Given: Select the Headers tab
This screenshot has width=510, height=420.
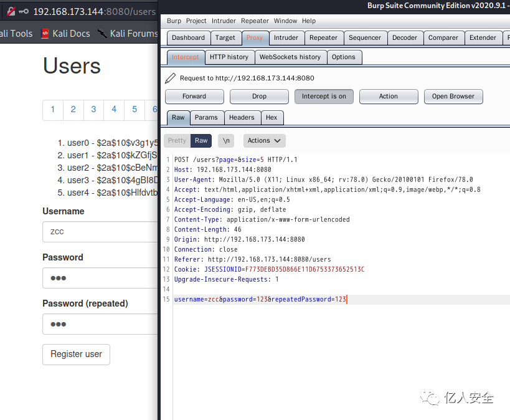Looking at the screenshot, I should click(241, 118).
